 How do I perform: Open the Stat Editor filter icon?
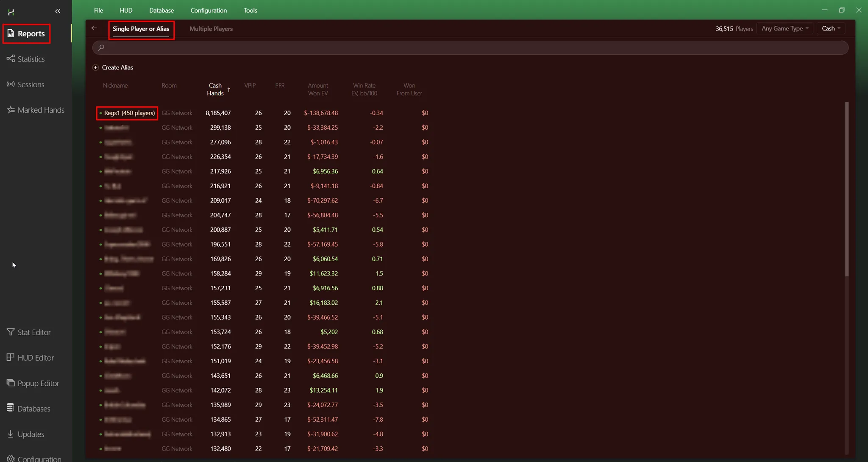tap(11, 332)
